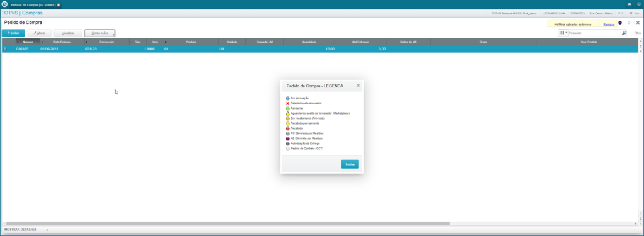
Task: Click the magnifier search icon
Action: click(x=625, y=33)
